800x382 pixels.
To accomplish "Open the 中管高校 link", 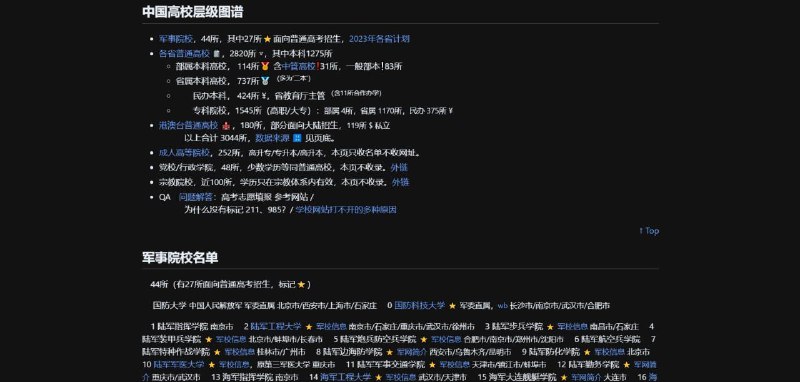I will [x=298, y=66].
